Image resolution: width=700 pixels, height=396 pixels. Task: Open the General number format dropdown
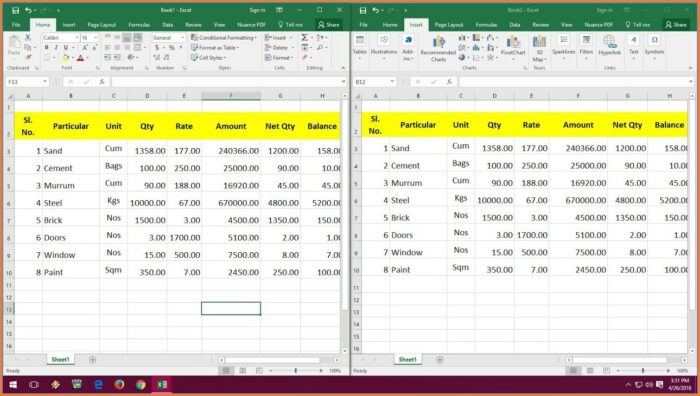(182, 38)
